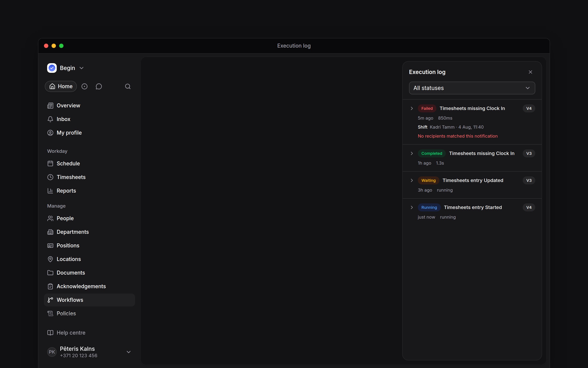The image size is (588, 368).
Task: Click the 'No recipients matched this notification' error
Action: (x=458, y=136)
